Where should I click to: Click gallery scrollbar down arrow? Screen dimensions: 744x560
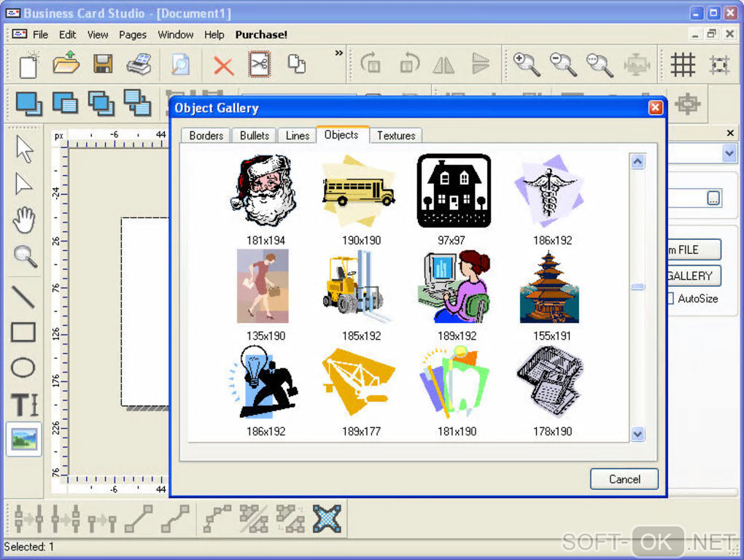click(638, 434)
